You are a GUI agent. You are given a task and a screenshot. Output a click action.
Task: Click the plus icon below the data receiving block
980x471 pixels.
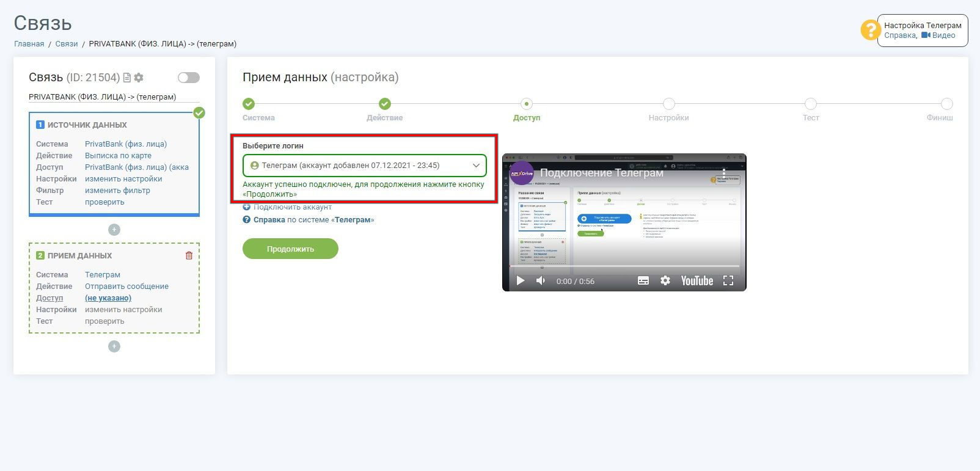pos(114,346)
